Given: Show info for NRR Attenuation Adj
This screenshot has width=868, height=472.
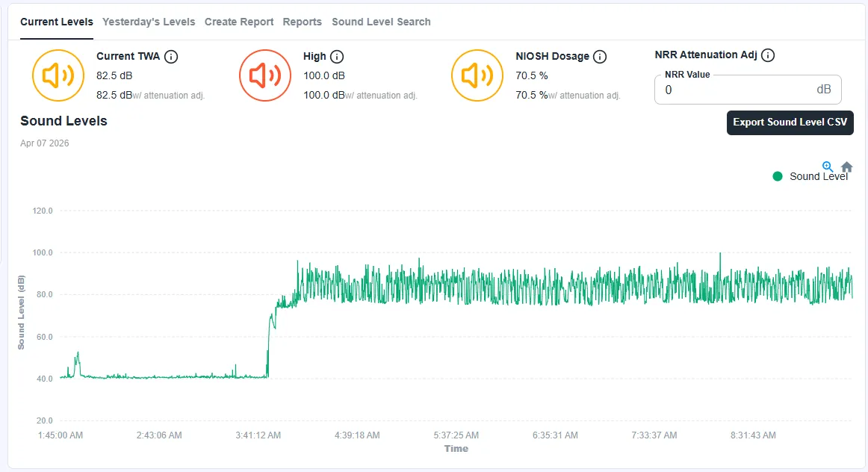Looking at the screenshot, I should pyautogui.click(x=768, y=55).
